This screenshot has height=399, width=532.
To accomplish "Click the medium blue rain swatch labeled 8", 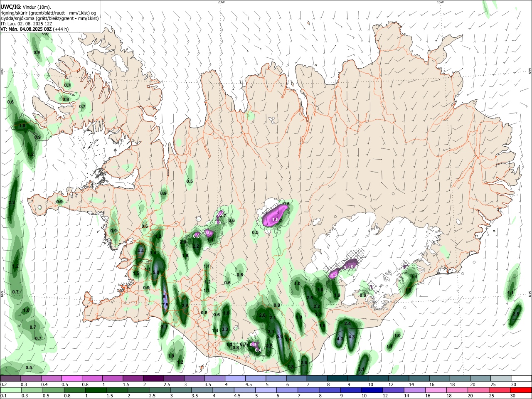I will 330,390.
